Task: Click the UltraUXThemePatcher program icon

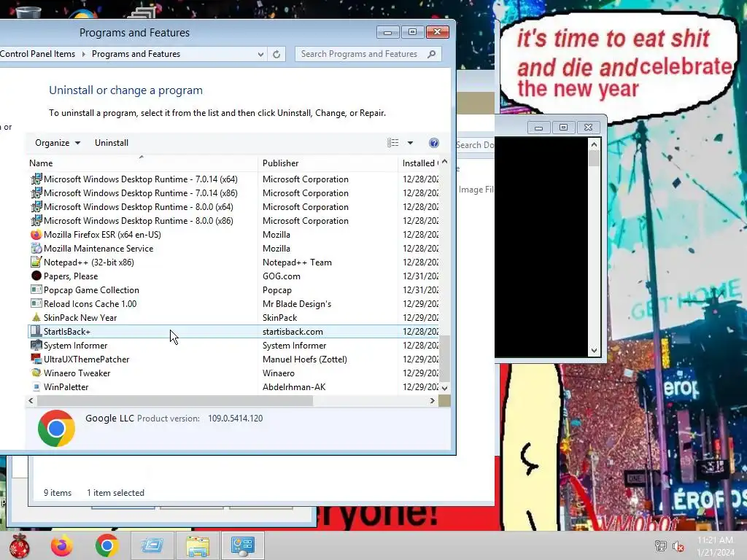Action: 36,359
